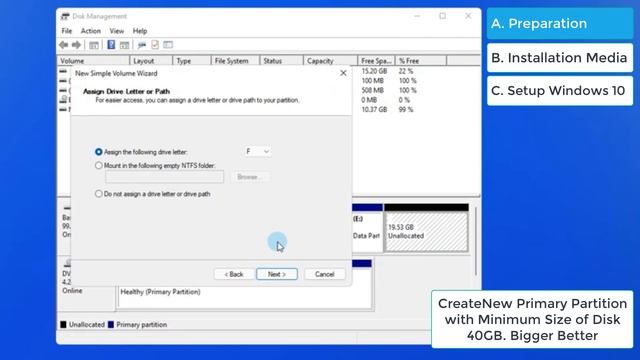Click the Assign Drive Letter or Path heading
Screen dimensions: 640x360
[126, 91]
